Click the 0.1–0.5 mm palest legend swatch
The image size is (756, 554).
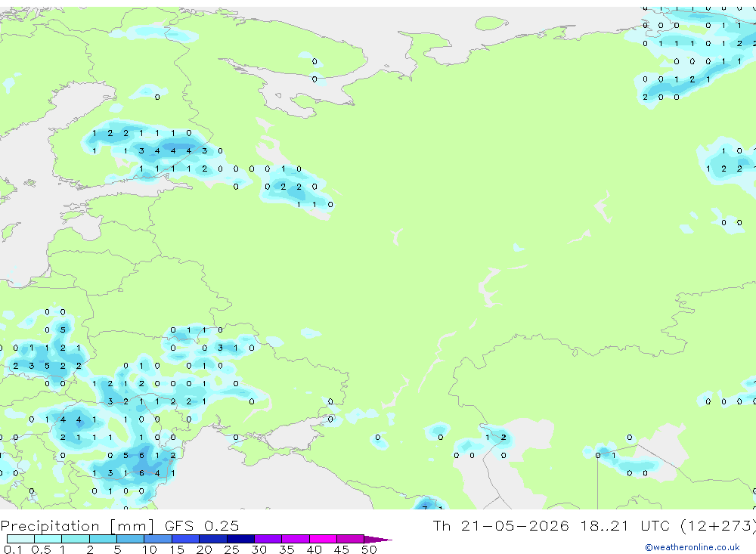coord(20,539)
